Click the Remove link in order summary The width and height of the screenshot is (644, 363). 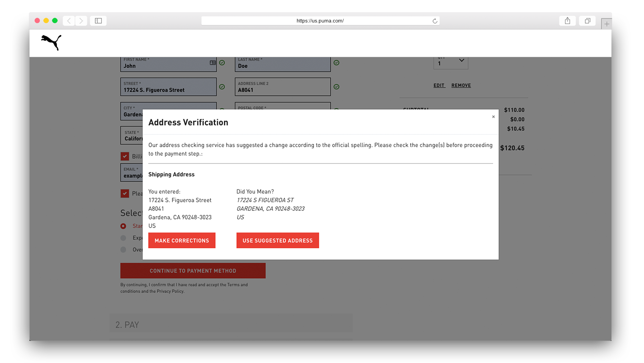(x=461, y=86)
